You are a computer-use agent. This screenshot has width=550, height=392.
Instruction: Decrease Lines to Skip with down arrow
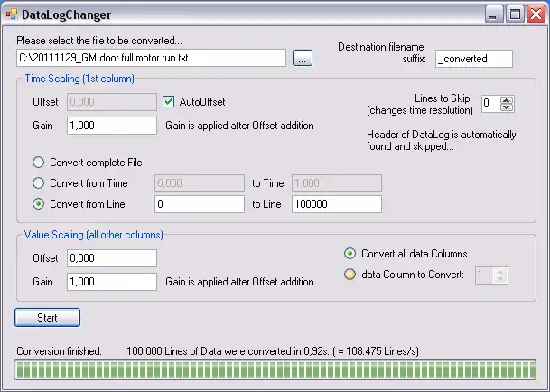(506, 107)
